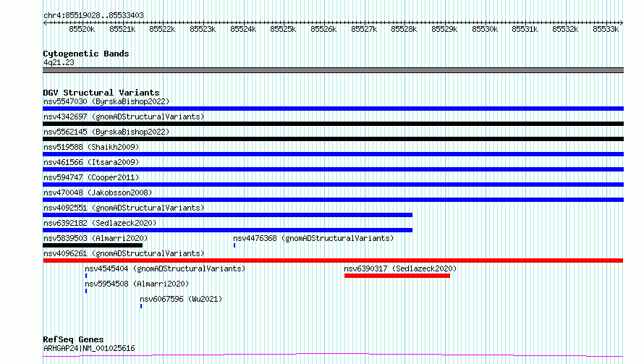Select the tiny blue nsv4545404 marker
644x364 pixels.
86,276
